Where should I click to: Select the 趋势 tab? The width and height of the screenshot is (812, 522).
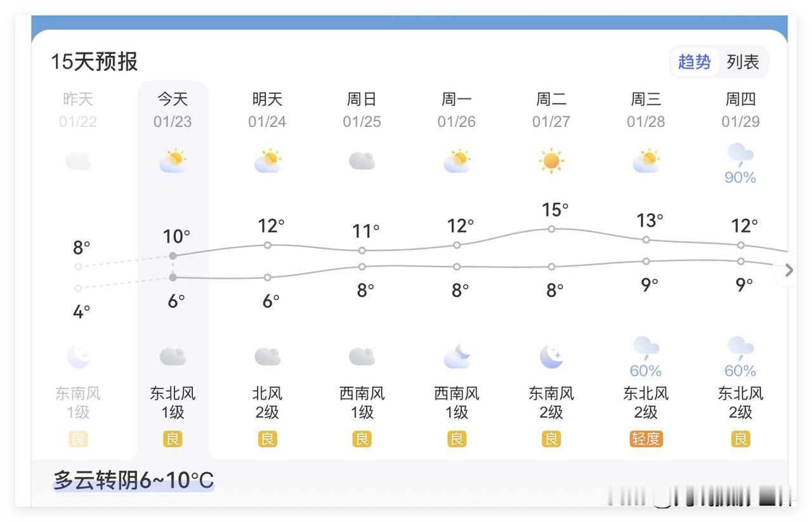point(694,62)
